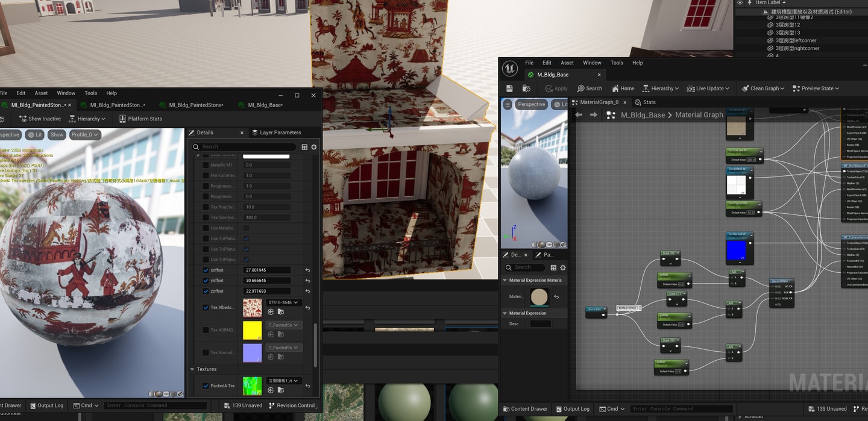Reset the xoffset value to default
Viewport: 868px width, 421px height.
(307, 270)
